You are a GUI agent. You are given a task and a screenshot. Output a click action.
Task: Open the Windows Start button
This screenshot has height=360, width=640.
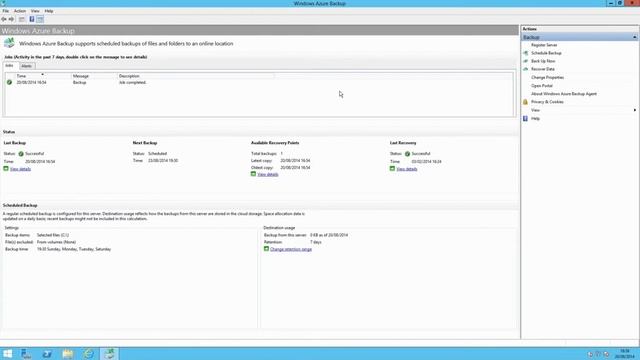coord(8,353)
